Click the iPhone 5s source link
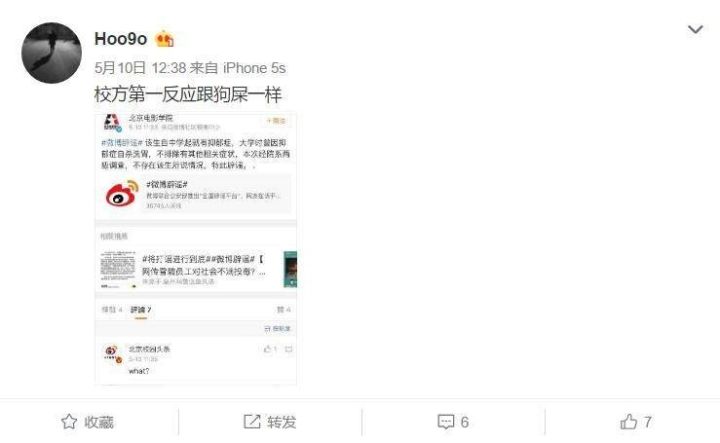Viewport: 720px width, 443px height. pos(254,68)
